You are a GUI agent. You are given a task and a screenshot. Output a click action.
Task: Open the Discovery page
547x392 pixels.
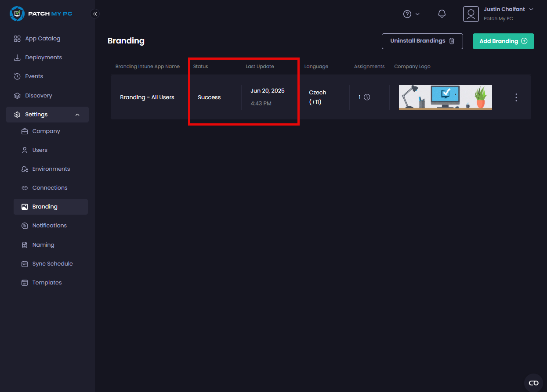[x=39, y=96]
